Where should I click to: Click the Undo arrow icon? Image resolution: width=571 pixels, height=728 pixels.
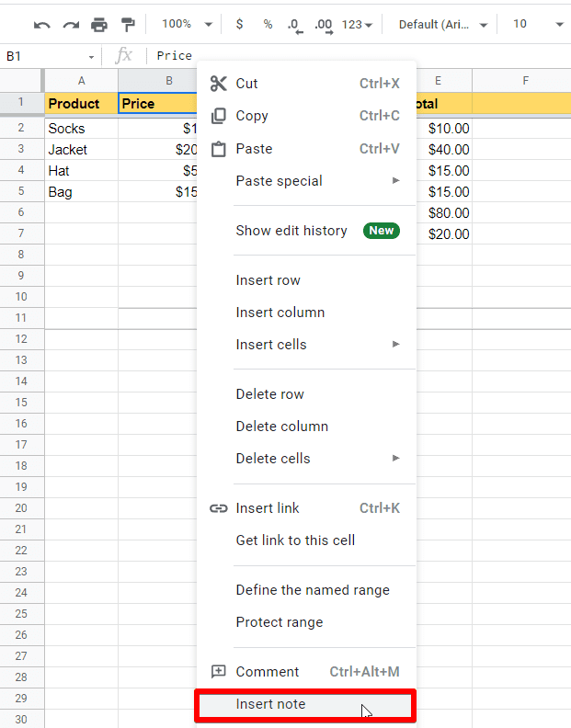pos(41,25)
